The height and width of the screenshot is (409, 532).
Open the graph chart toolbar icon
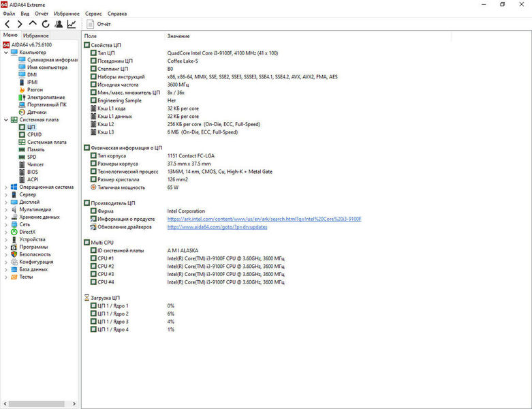click(x=72, y=24)
